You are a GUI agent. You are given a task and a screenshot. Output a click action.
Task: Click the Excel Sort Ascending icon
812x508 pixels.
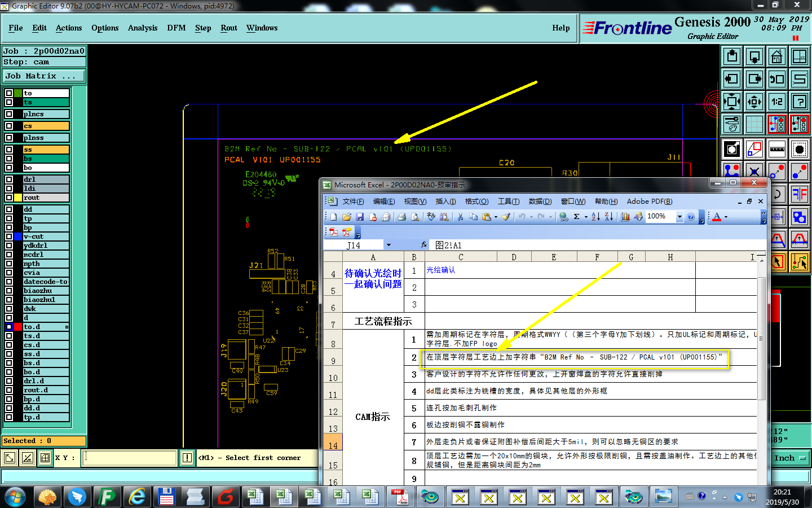click(595, 217)
